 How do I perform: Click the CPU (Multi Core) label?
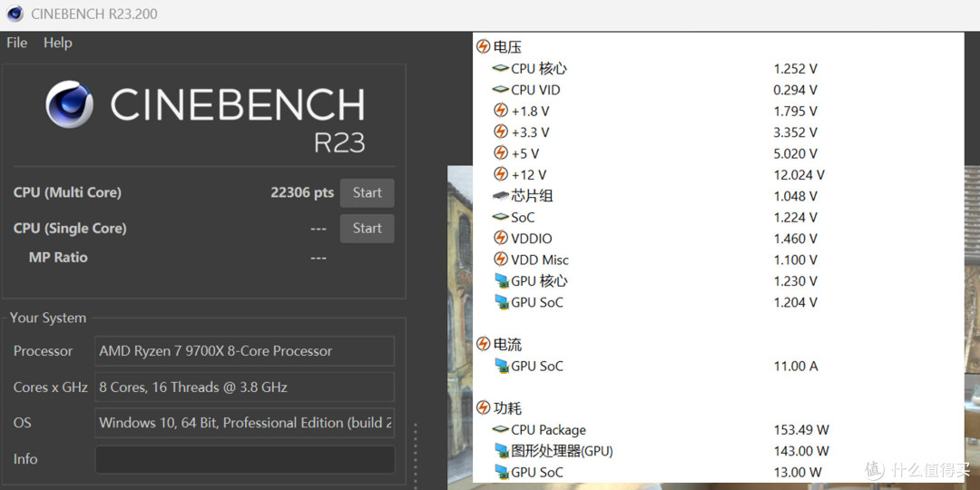(x=67, y=193)
